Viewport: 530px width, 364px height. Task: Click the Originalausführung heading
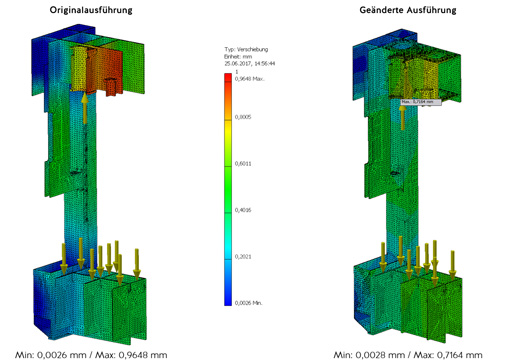click(91, 10)
